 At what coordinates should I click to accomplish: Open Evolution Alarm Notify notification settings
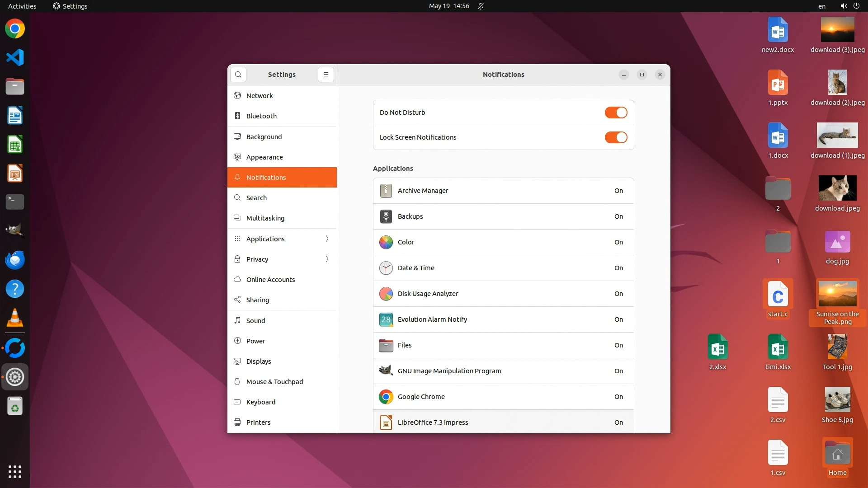(x=503, y=319)
